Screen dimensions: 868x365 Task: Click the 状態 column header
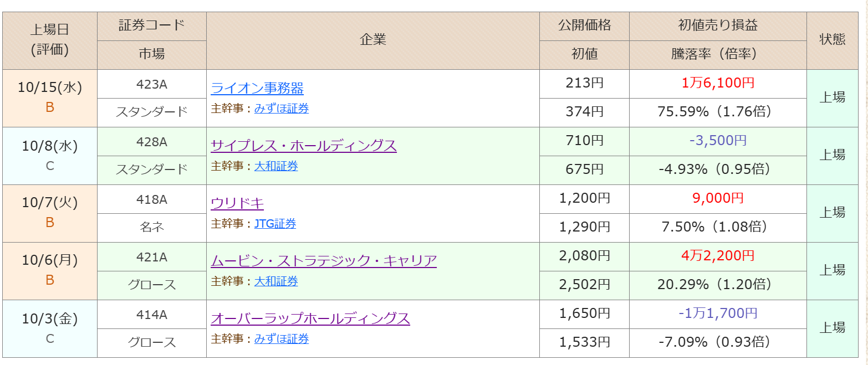832,40
